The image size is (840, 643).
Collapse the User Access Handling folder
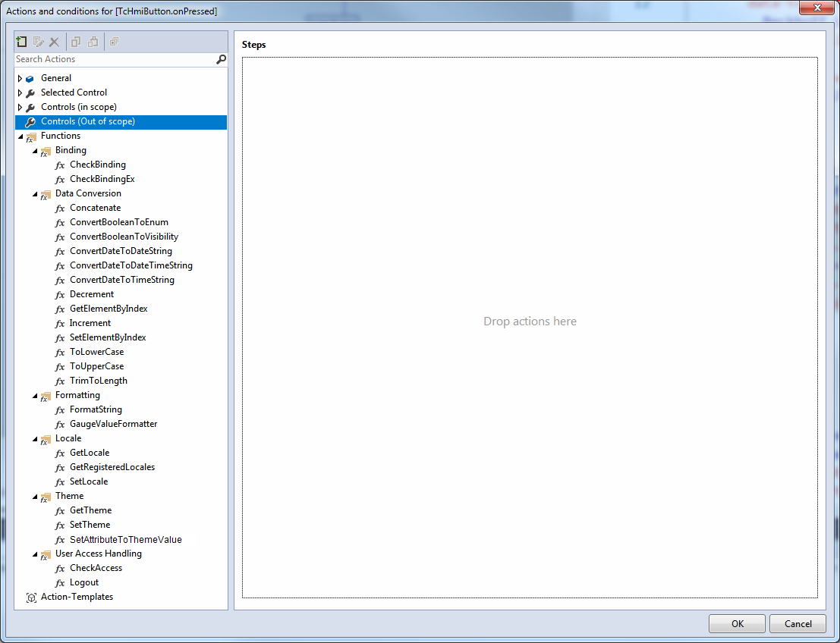coord(35,554)
